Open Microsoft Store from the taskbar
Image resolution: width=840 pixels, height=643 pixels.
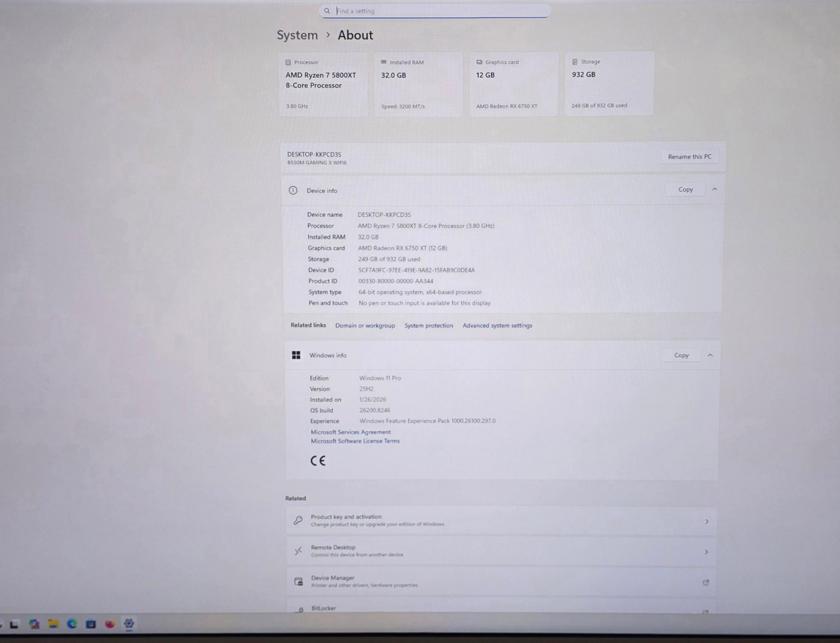[x=91, y=624]
